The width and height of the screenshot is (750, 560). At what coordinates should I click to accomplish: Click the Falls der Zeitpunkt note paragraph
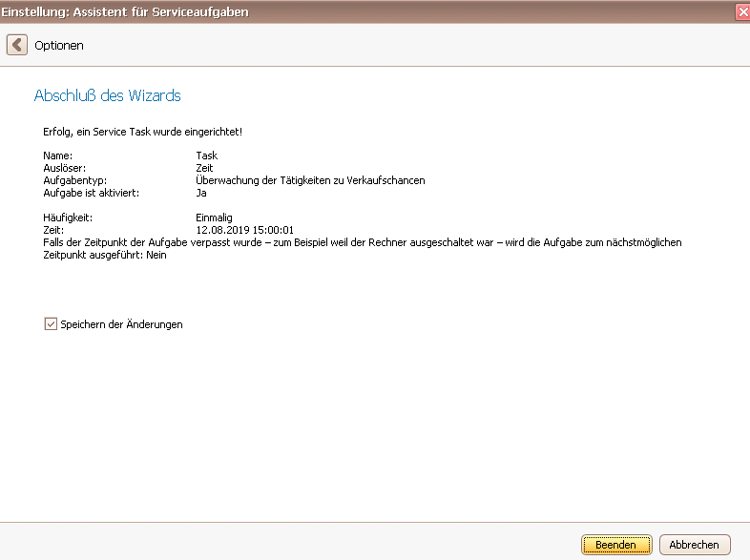(x=362, y=249)
